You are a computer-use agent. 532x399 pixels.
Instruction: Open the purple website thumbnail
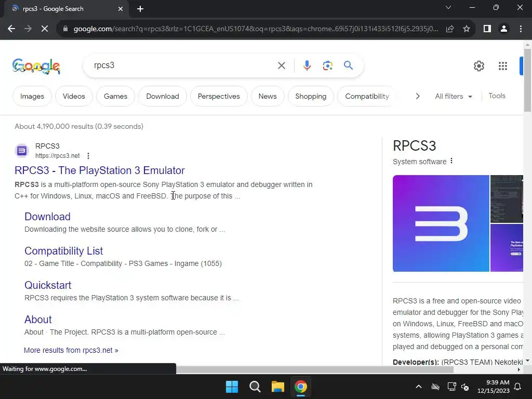507,248
